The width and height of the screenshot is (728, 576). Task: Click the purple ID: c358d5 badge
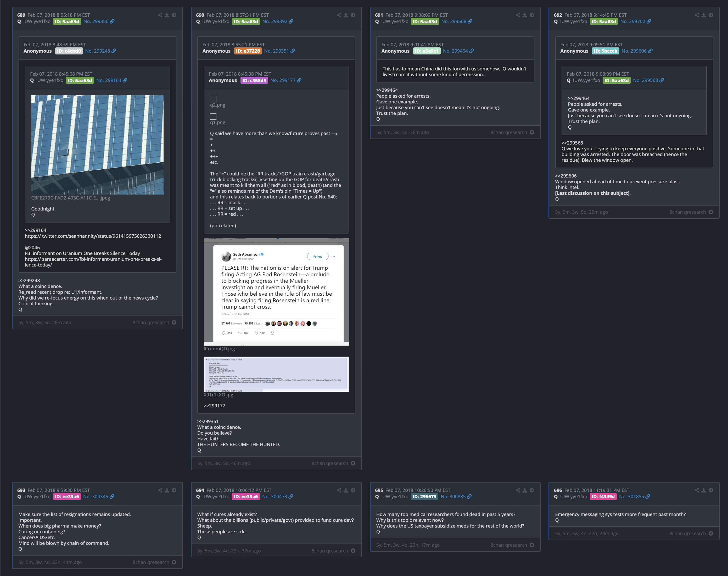(254, 80)
